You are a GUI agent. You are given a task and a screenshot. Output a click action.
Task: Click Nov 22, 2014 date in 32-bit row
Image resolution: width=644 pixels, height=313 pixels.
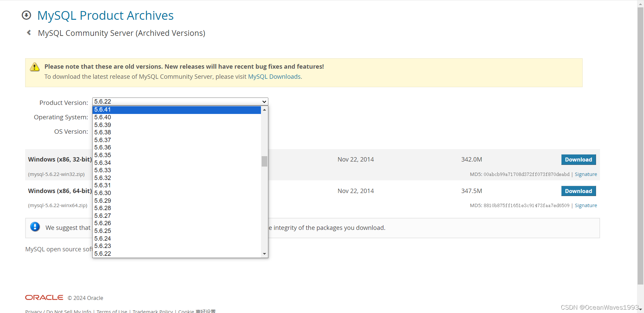tap(356, 160)
